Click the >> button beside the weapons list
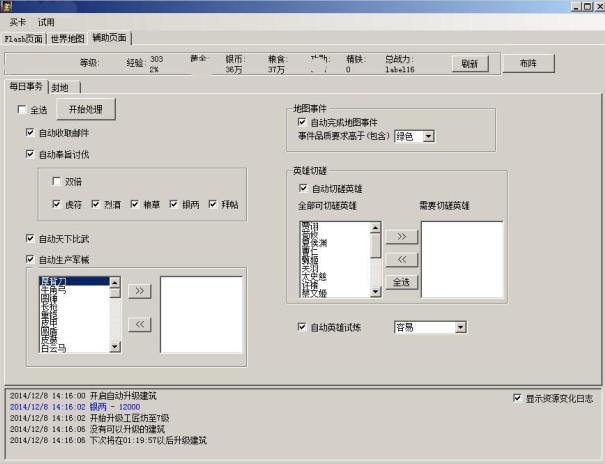Image resolution: width=605 pixels, height=464 pixels. [139, 291]
